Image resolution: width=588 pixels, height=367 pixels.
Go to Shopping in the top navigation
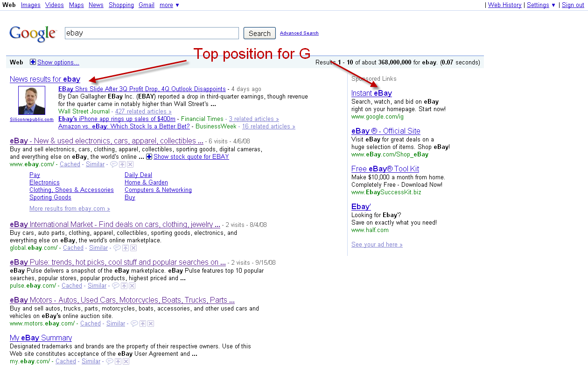121,5
